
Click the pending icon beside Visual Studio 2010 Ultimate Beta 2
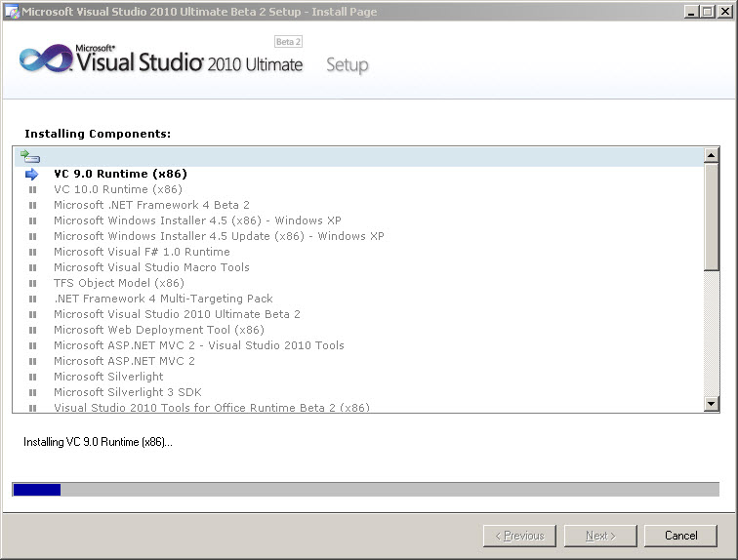tap(32, 314)
